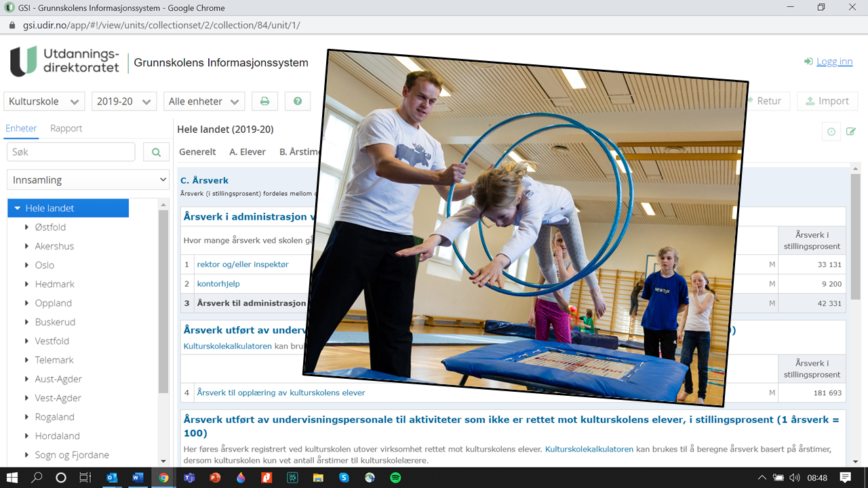Open the Innsamling select box
The width and height of the screenshot is (868, 488).
click(x=88, y=180)
